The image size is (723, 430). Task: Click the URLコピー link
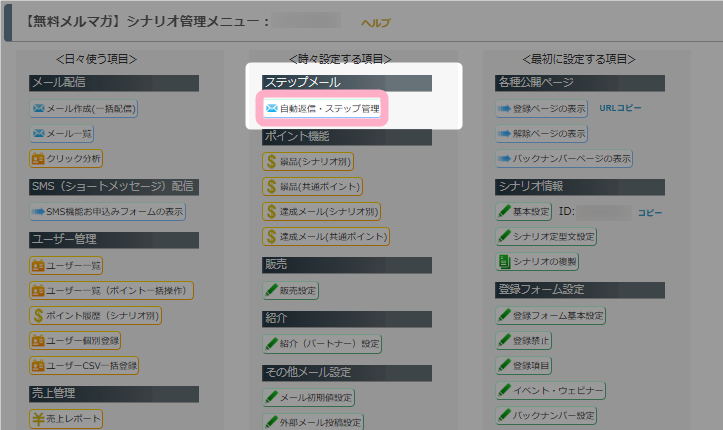(x=620, y=107)
